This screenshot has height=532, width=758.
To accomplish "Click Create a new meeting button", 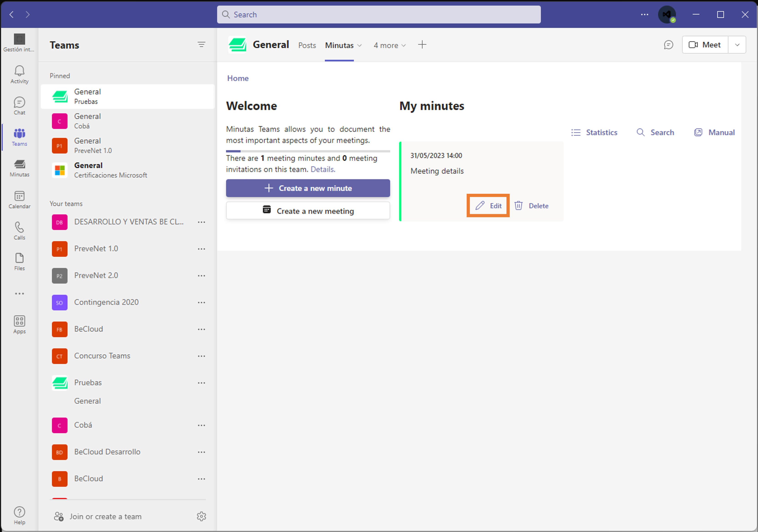I will (x=308, y=211).
